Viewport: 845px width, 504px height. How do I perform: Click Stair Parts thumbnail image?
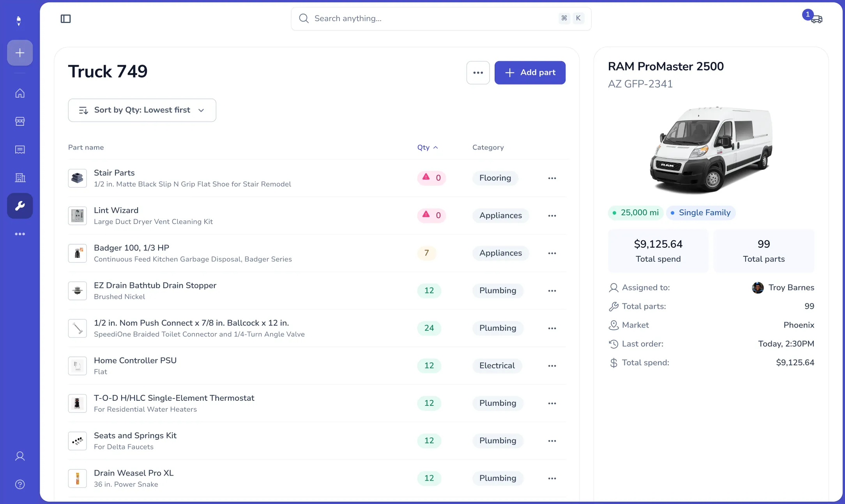click(x=77, y=178)
